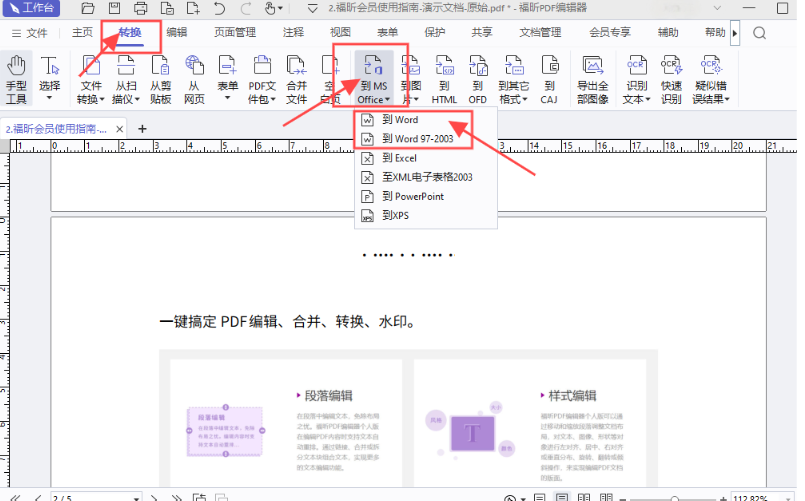Click the 段落编辑 paragraph editing thumbnail
Viewport: 805px width, 501px height.
click(x=225, y=431)
